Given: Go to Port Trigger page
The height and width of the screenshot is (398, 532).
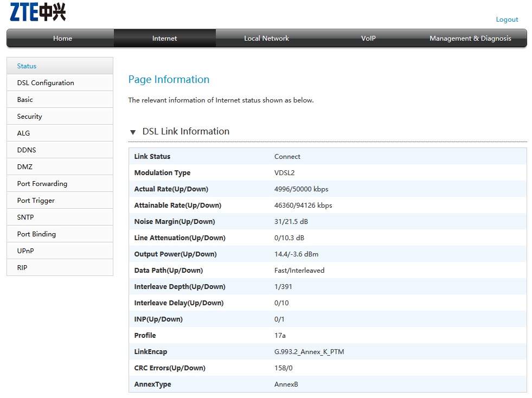Looking at the screenshot, I should click(x=36, y=201).
